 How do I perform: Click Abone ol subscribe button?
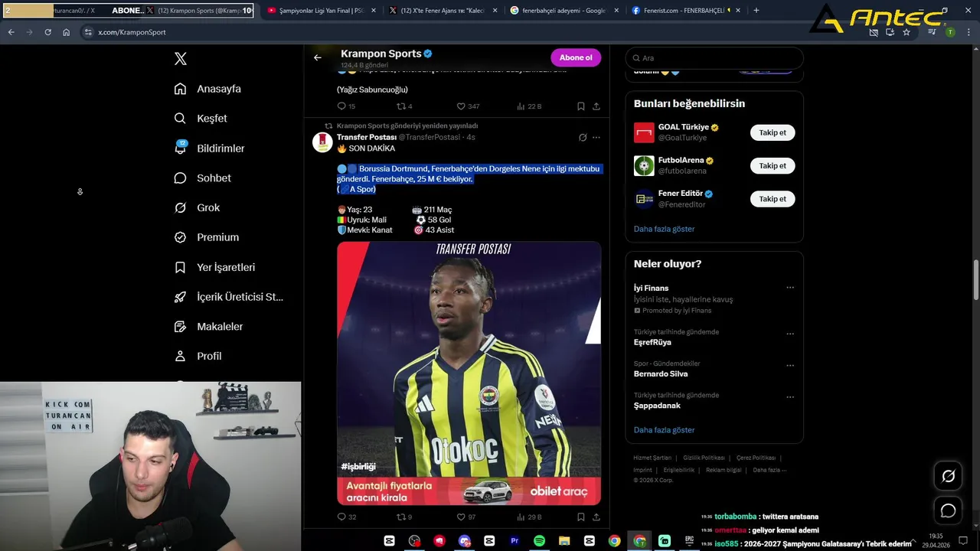(576, 57)
